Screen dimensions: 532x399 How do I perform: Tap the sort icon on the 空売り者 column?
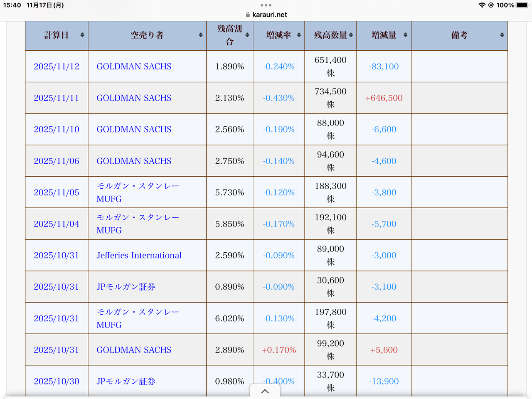tap(200, 35)
